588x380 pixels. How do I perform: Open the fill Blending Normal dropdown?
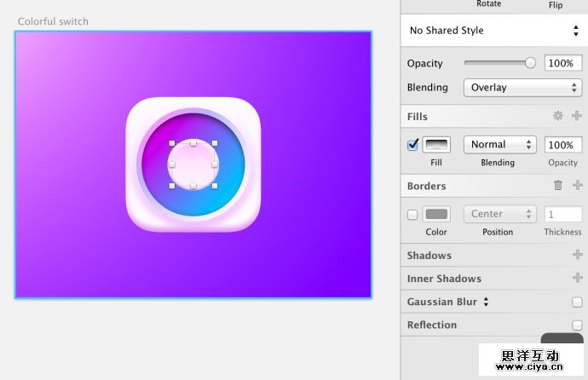(x=499, y=145)
